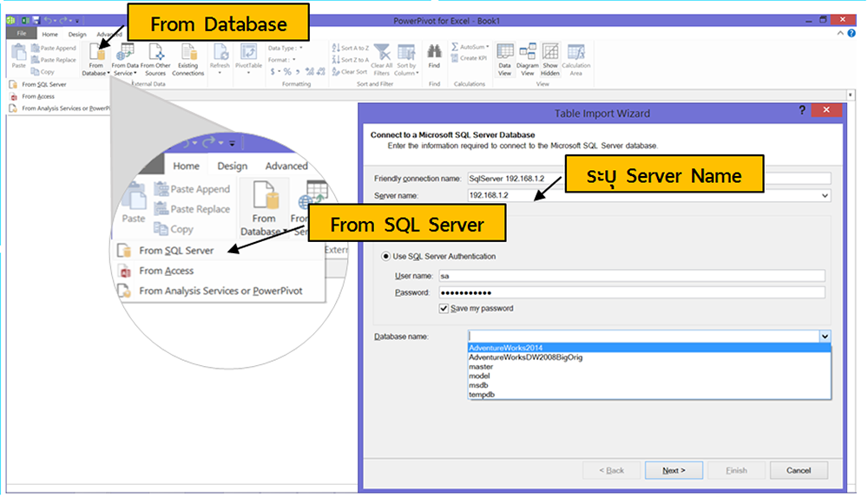Click the Find binoculars icon
This screenshot has width=868, height=497.
434,56
